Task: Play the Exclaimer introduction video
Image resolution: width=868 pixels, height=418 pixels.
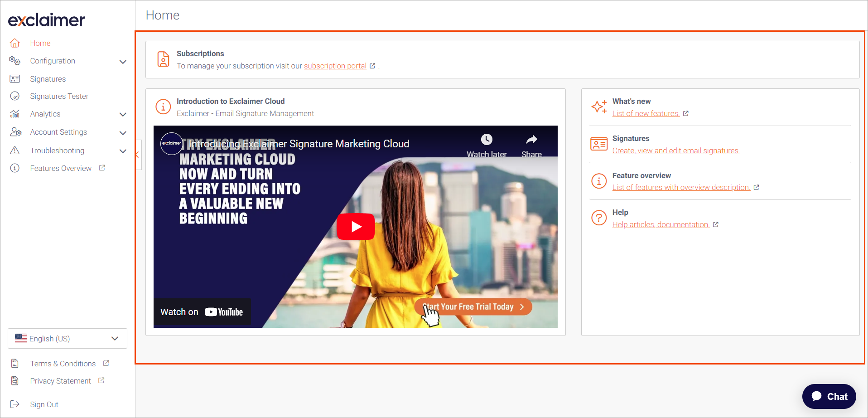Action: tap(356, 227)
